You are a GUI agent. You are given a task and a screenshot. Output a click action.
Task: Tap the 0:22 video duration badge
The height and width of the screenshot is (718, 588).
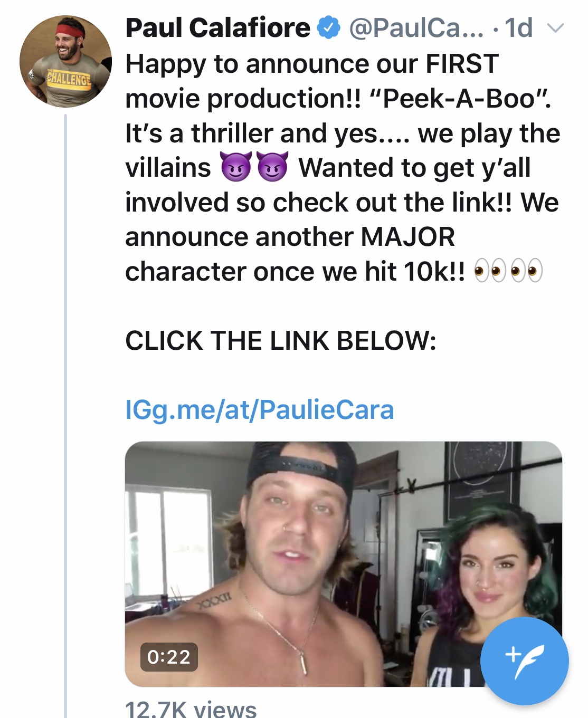pos(169,657)
